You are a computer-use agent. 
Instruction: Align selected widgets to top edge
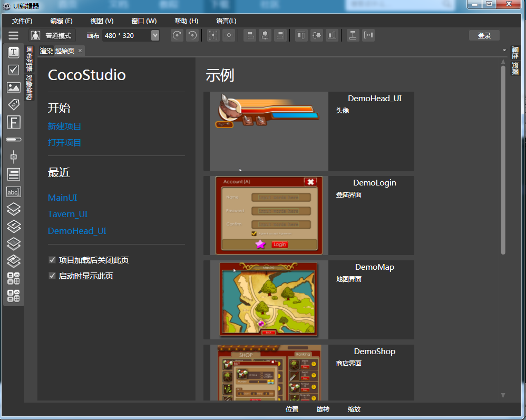pyautogui.click(x=301, y=35)
